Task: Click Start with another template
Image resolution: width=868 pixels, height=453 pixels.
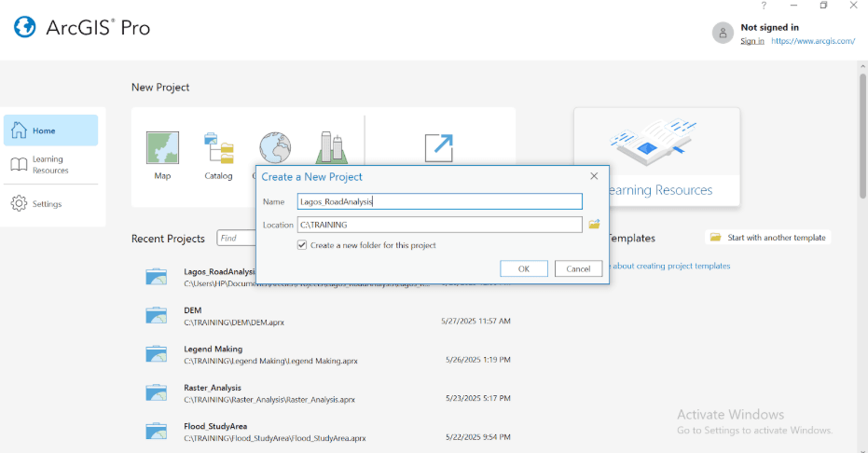Action: [768, 238]
